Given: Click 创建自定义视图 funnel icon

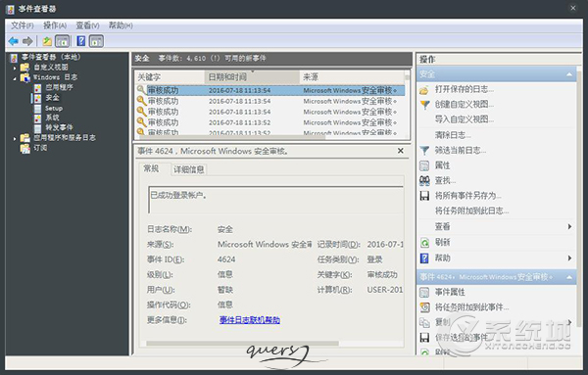Looking at the screenshot, I should coord(424,105).
